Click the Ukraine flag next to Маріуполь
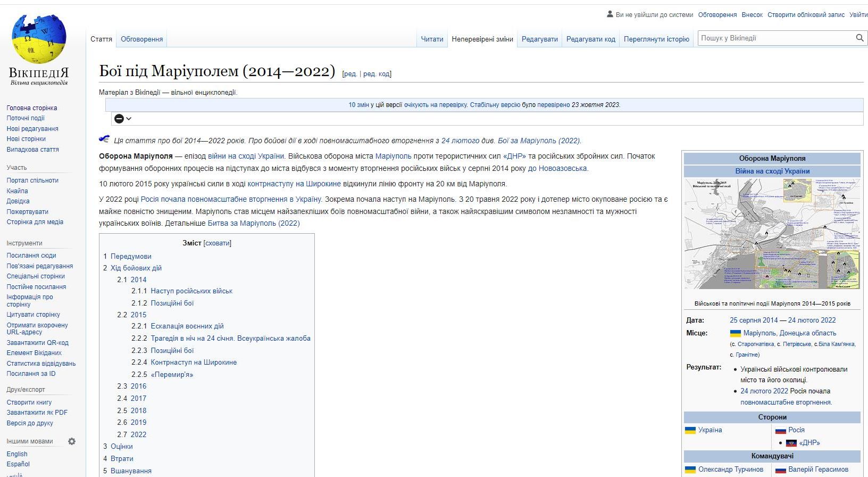This screenshot has height=477, width=868. 735,333
